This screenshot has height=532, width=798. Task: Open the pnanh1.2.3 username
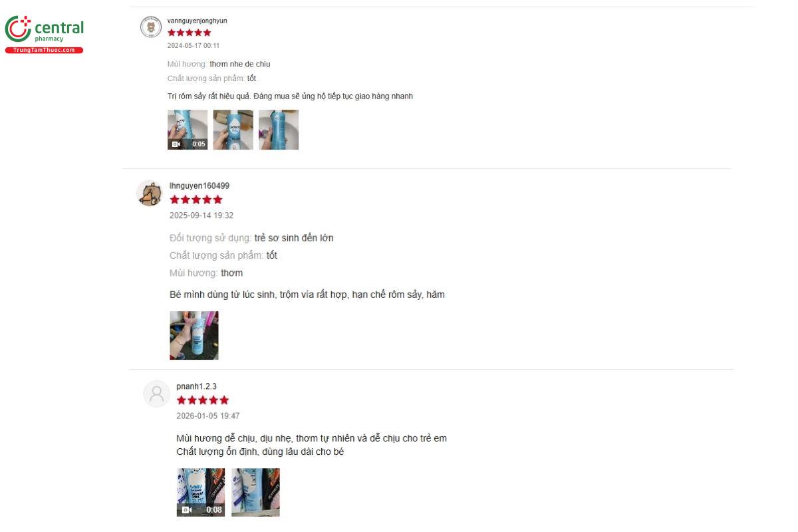point(197,386)
